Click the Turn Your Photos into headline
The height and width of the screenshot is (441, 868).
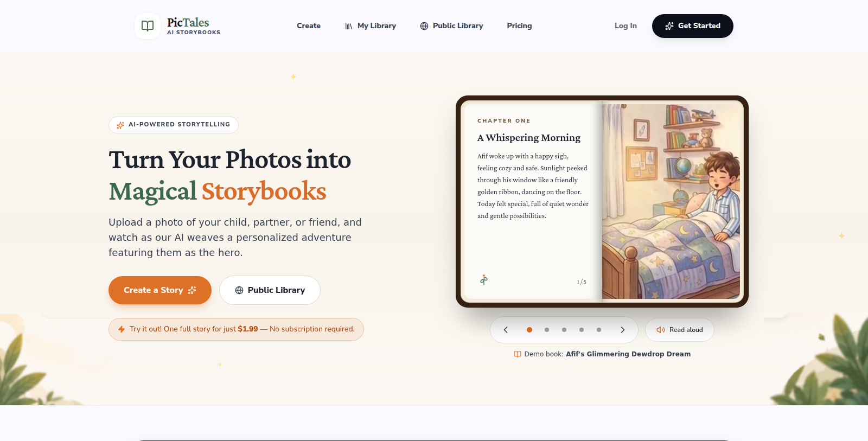click(230, 160)
